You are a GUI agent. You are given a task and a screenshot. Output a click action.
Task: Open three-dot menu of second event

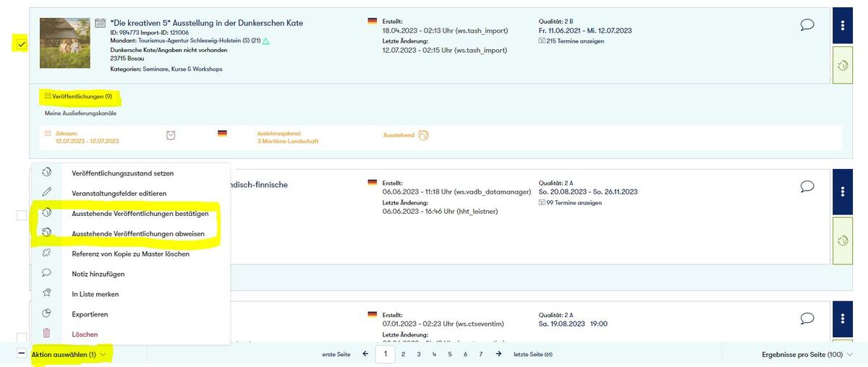coord(843,191)
